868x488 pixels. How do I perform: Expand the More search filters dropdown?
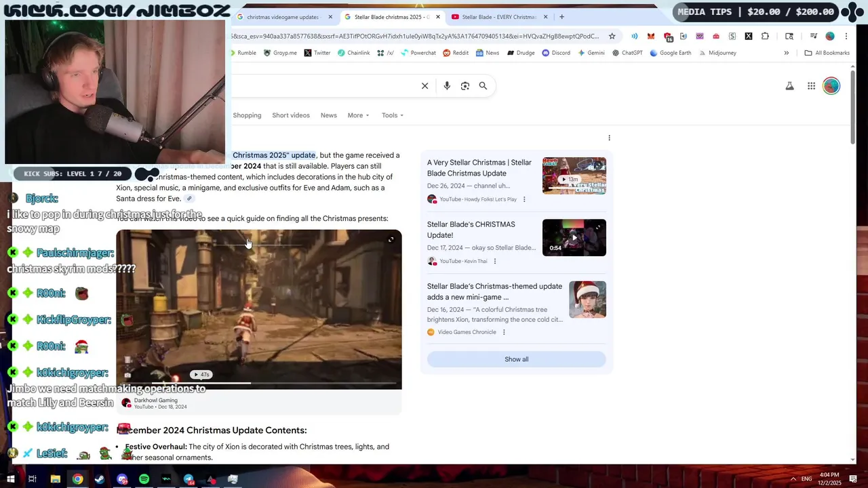tap(358, 115)
